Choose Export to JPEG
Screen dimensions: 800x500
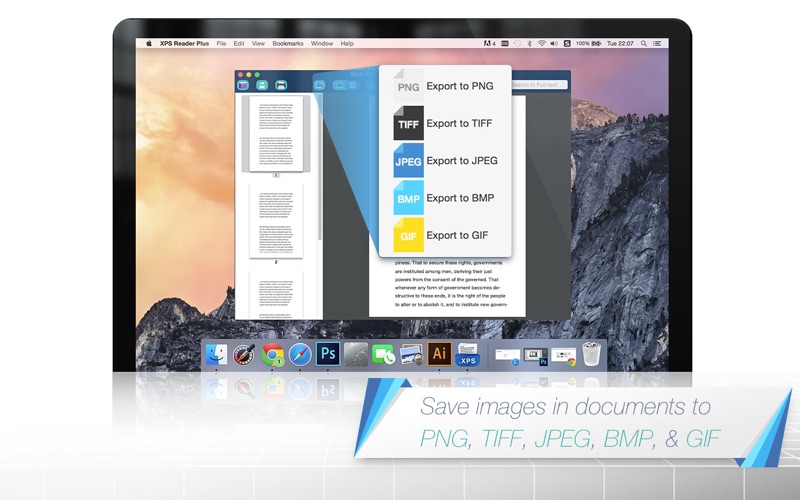click(x=445, y=161)
